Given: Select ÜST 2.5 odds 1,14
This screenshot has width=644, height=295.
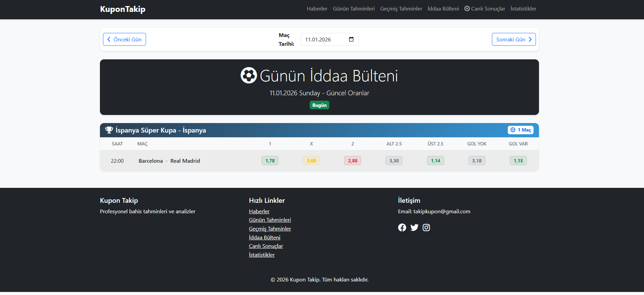Looking at the screenshot, I should tap(436, 161).
